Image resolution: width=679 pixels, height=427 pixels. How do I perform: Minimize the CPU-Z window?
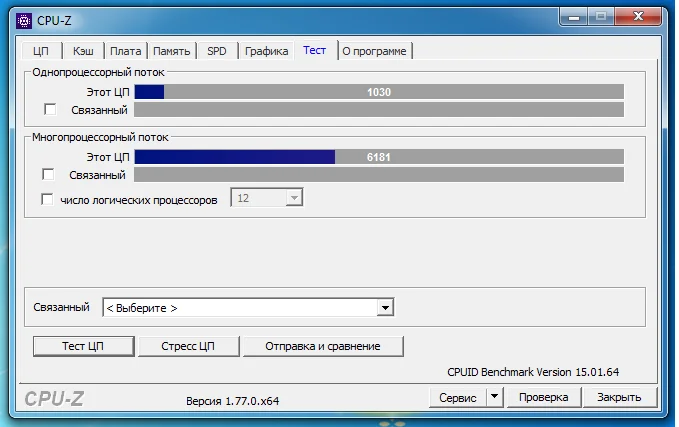point(573,17)
